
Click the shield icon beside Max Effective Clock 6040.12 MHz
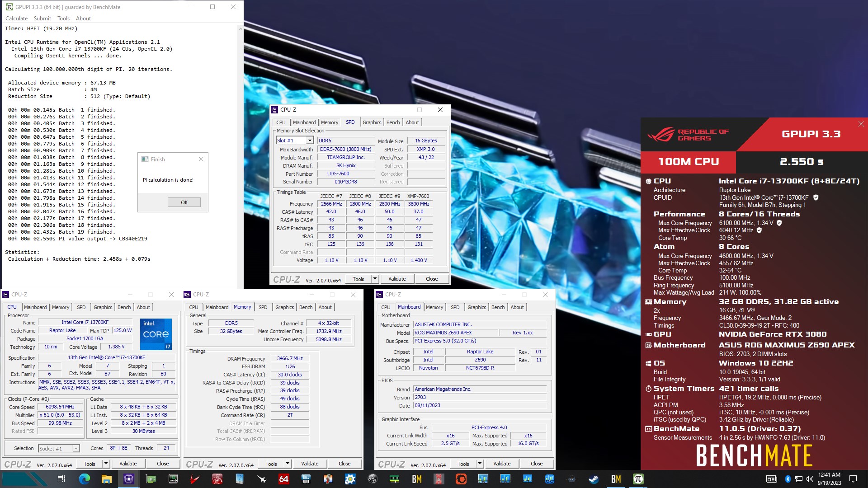759,230
